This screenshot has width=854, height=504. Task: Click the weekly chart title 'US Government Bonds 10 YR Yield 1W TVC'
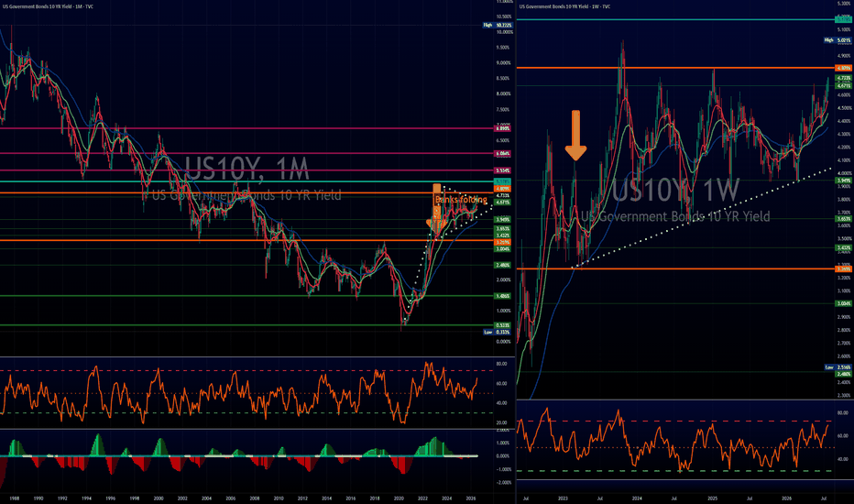(564, 6)
